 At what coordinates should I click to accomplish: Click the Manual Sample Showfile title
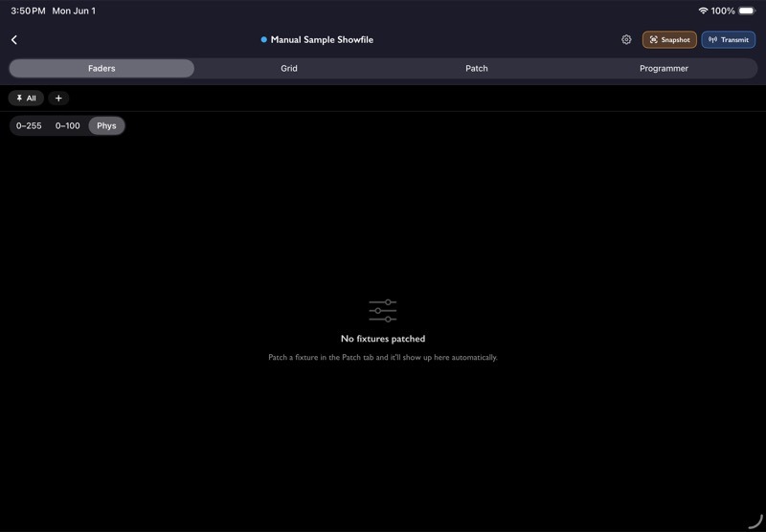pyautogui.click(x=322, y=40)
